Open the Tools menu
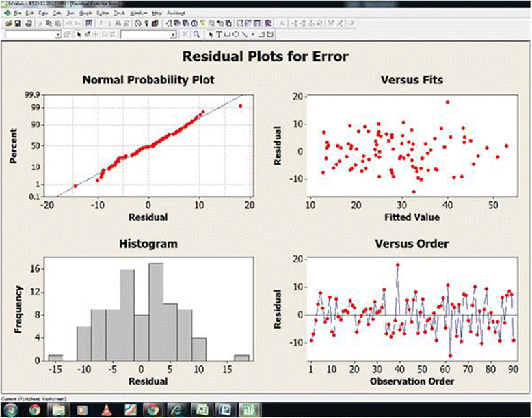Viewport: 532px width, 418px height. click(119, 13)
